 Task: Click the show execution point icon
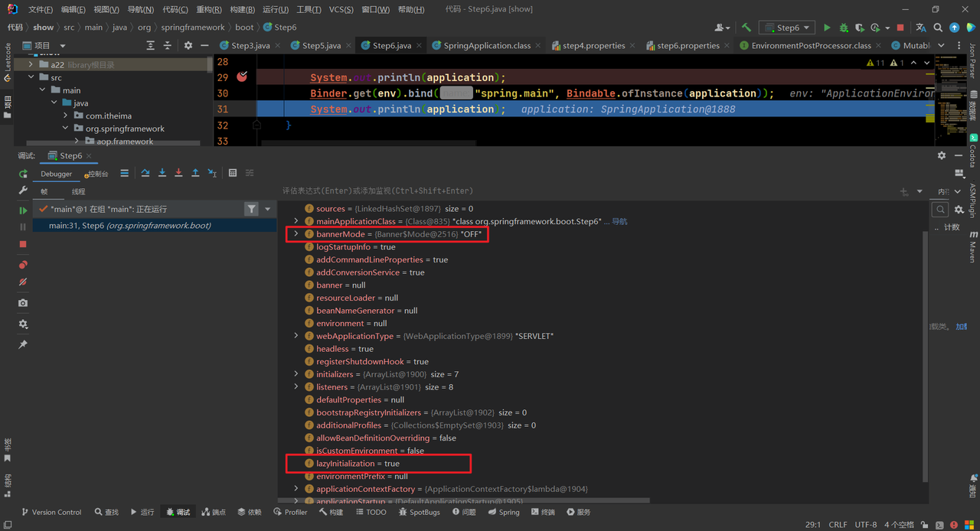point(124,174)
